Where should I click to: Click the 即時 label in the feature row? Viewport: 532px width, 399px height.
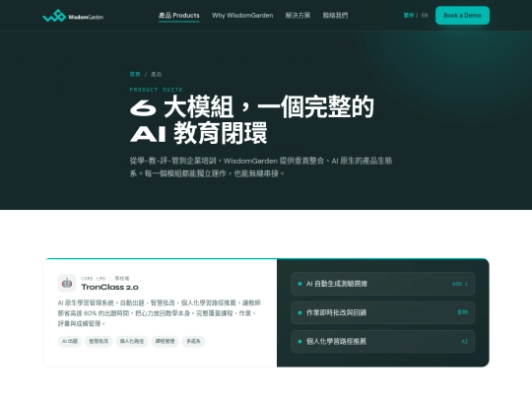click(x=463, y=312)
